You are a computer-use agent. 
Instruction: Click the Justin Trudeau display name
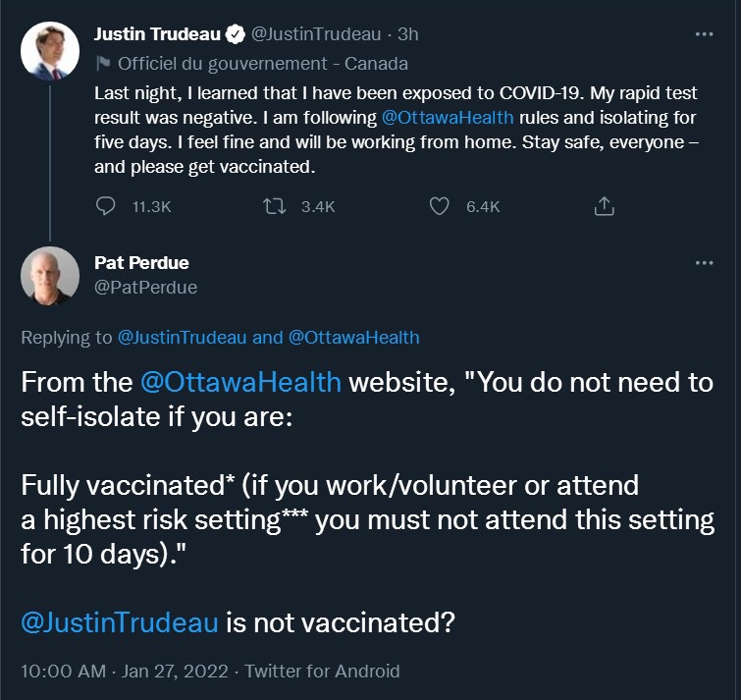(156, 34)
